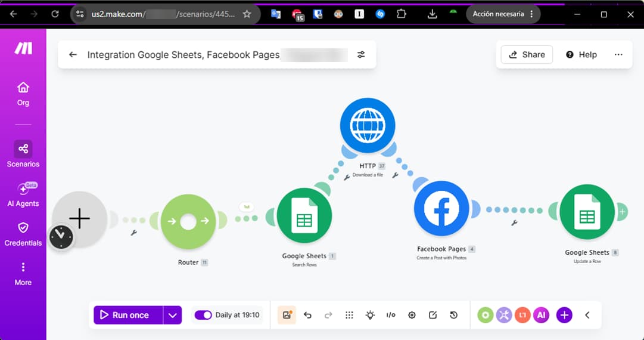Viewport: 644px width, 340px height.
Task: Toggle the scenario scheduling switch
Action: pos(203,315)
